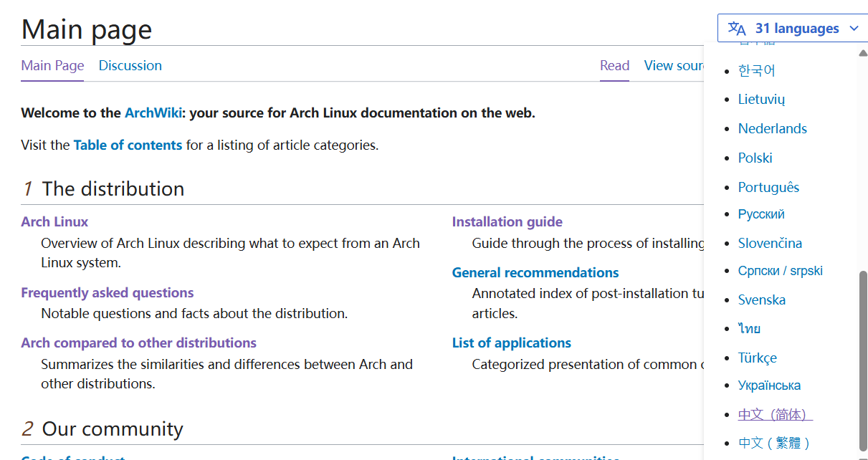
Task: Choose Lietuvių from language list
Action: pos(762,100)
